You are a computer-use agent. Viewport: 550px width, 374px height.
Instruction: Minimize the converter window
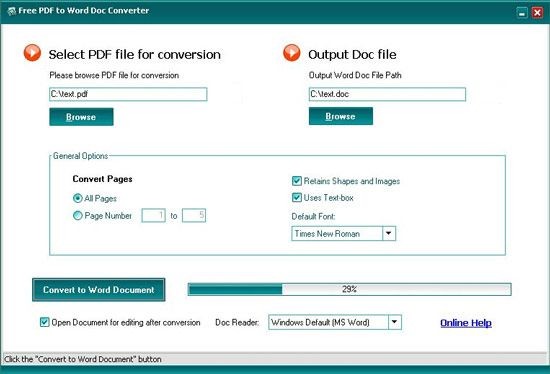click(x=522, y=13)
